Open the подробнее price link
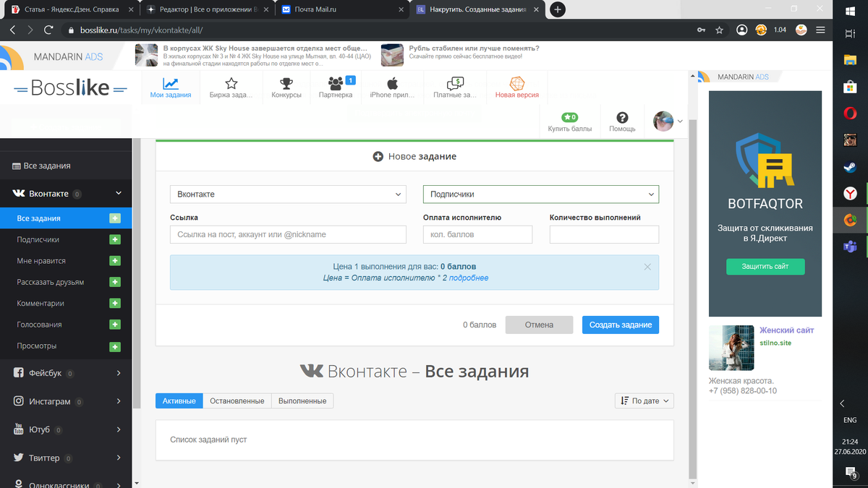 469,278
